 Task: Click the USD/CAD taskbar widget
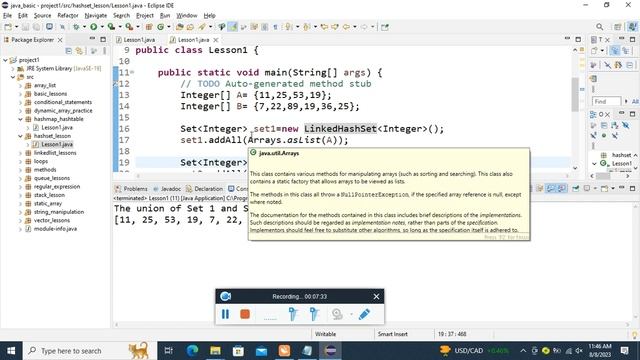tap(474, 351)
